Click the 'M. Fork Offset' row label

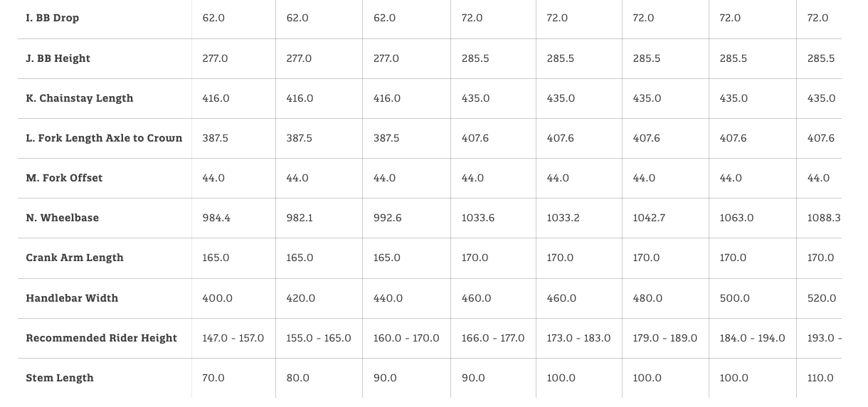pyautogui.click(x=64, y=178)
